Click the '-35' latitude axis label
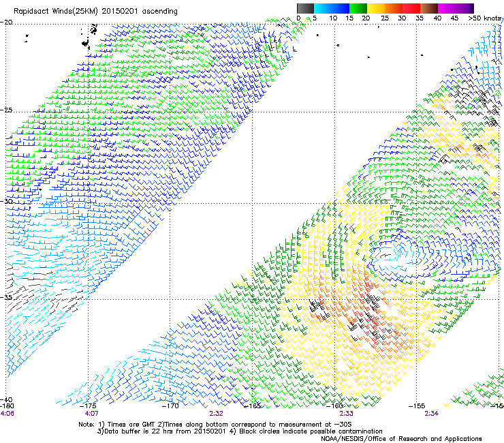504x443 pixels. click(x=6, y=297)
